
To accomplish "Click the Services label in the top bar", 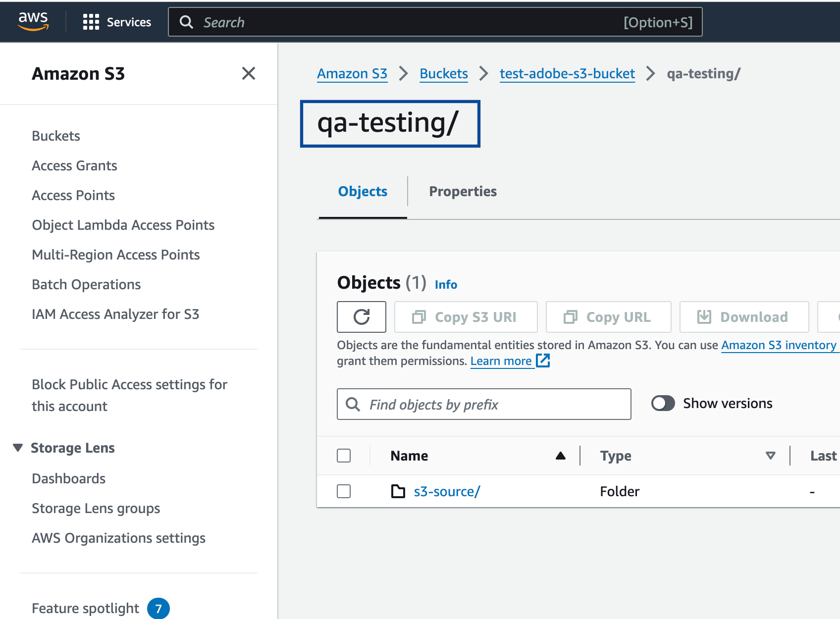I will [x=129, y=22].
